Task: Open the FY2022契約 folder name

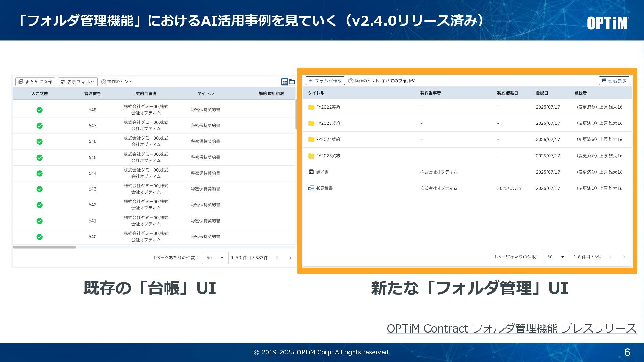Action: [328, 107]
